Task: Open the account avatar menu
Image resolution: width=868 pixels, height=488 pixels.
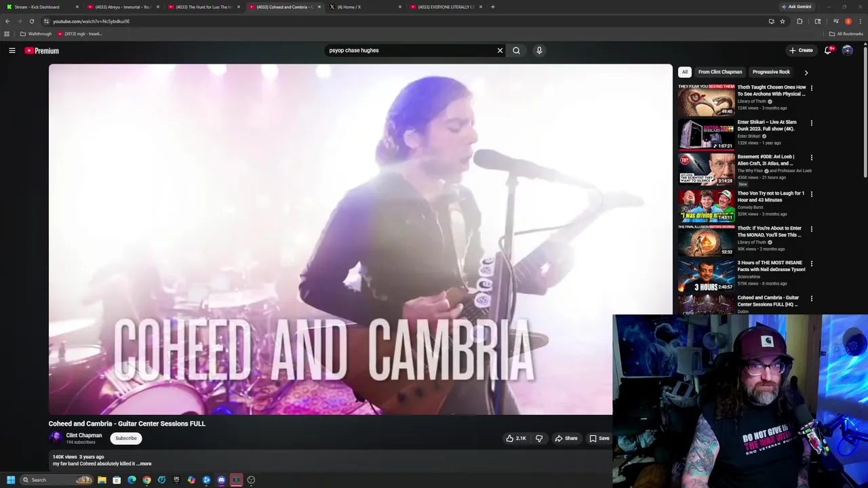Action: (847, 50)
